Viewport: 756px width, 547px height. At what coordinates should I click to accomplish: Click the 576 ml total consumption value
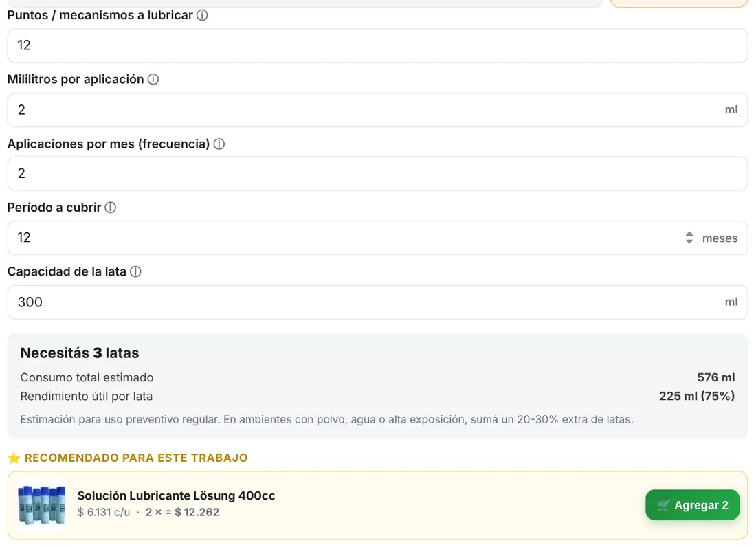point(716,377)
